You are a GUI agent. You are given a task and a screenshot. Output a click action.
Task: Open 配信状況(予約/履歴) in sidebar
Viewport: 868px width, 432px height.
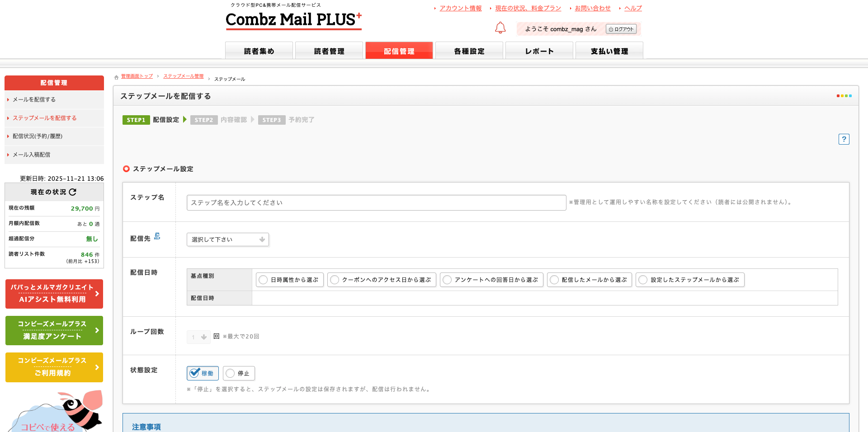(38, 136)
